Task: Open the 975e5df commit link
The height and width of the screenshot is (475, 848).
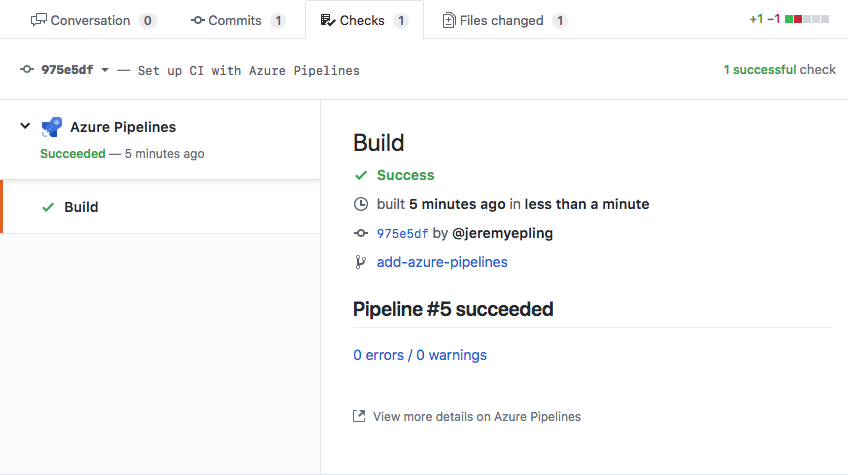Action: point(402,234)
